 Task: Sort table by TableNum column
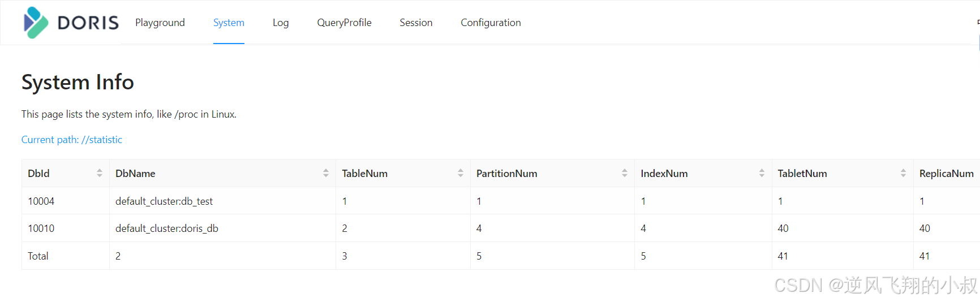(461, 173)
